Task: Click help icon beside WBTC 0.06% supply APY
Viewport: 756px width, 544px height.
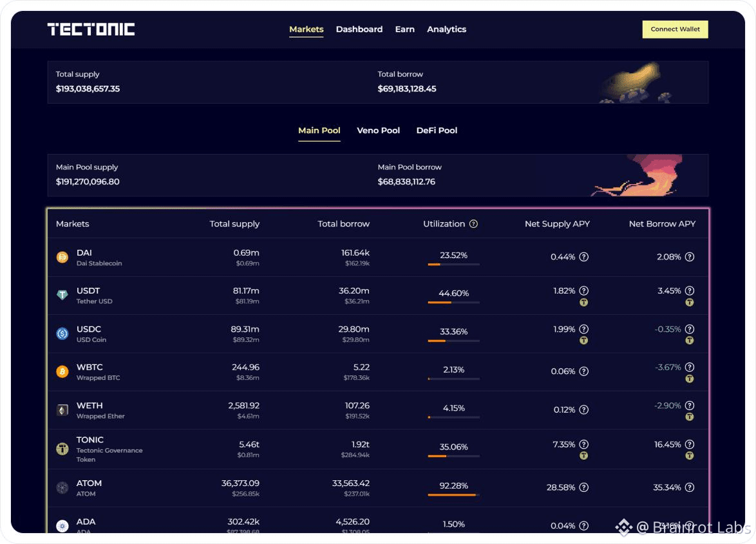Action: click(x=584, y=371)
